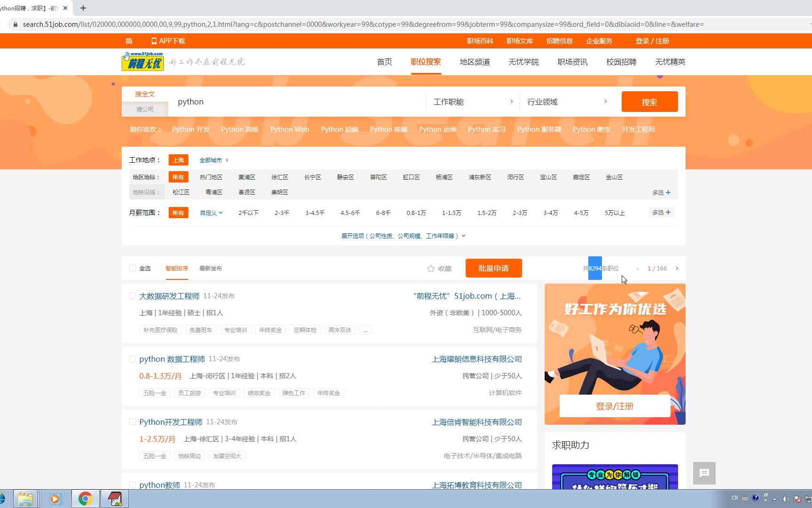Open 上海熠朗信息科技有限公司 company link
812x508 pixels.
[476, 359]
